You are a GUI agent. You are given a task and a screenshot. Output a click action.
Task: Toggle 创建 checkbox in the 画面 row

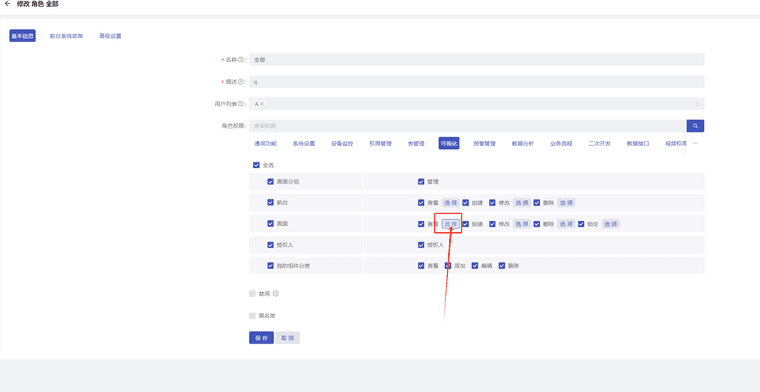coord(465,224)
